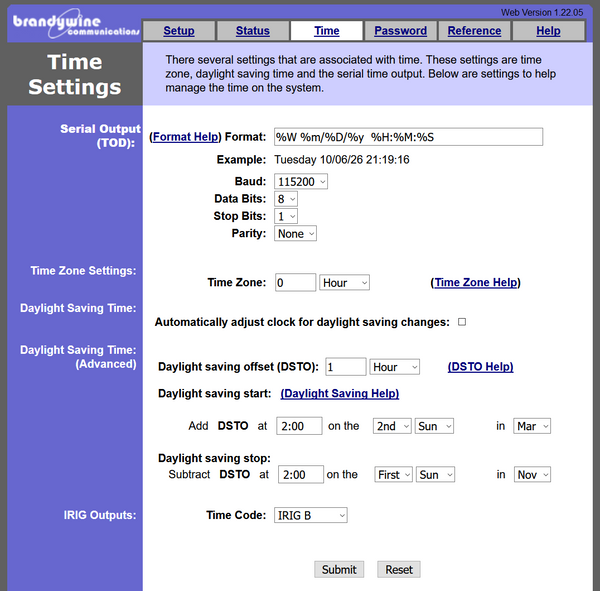Open the Setup tab

coord(179,31)
